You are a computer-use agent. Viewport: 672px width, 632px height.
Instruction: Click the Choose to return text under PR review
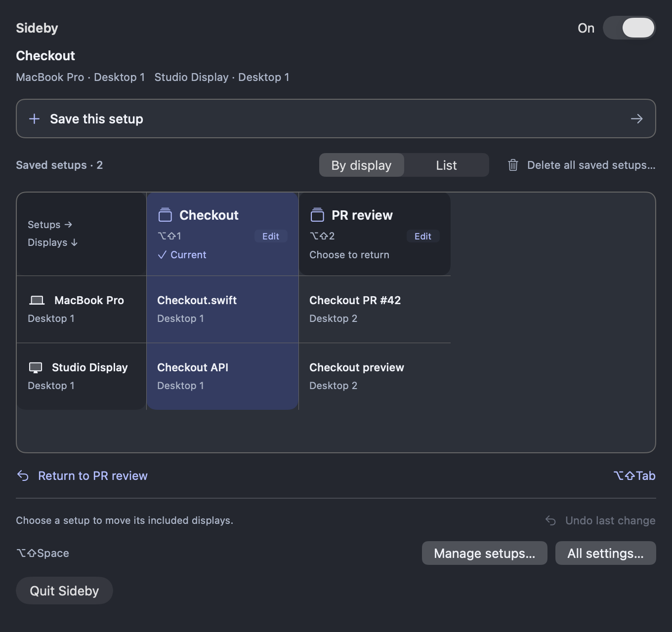349,255
